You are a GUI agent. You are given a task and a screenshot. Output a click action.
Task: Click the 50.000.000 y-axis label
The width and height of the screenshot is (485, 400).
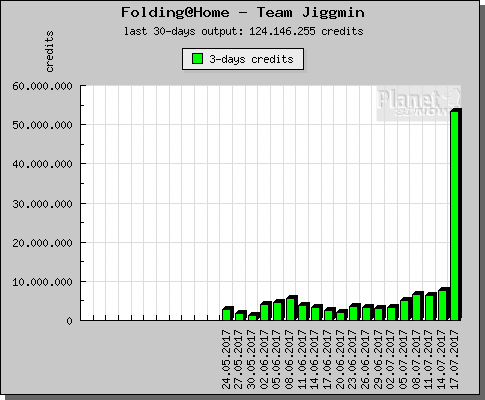tap(42, 125)
